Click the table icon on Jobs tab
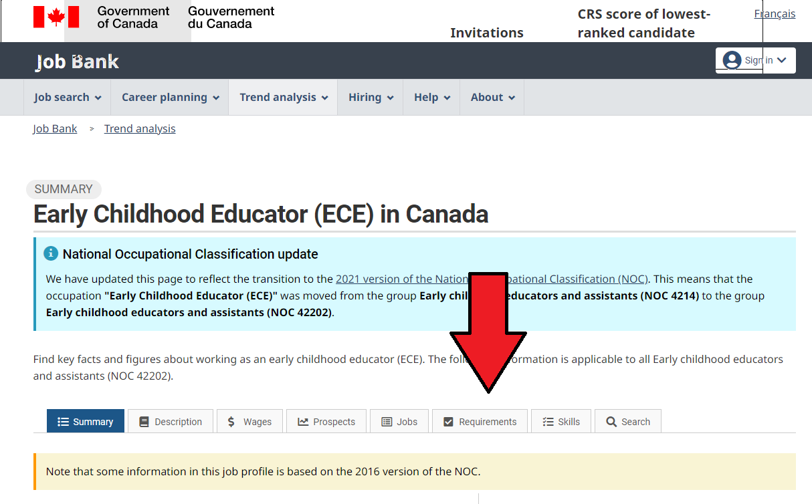 point(387,422)
